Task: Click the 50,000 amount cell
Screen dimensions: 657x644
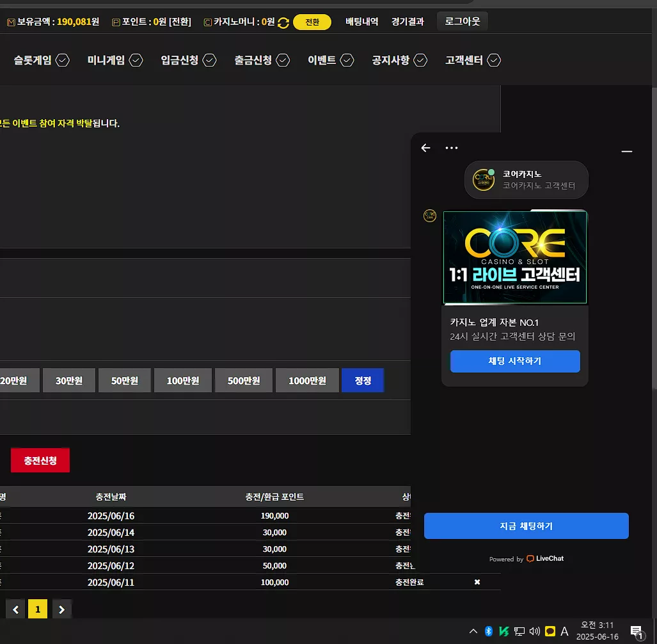Action: (x=275, y=566)
